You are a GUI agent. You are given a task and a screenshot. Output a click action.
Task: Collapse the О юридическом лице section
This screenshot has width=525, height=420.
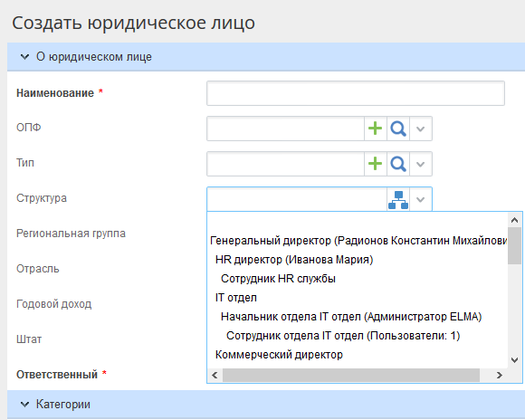coord(24,57)
